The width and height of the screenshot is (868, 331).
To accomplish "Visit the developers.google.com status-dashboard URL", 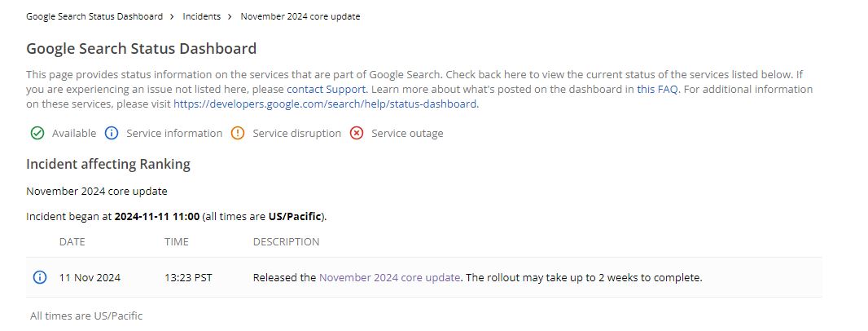I will coord(325,104).
